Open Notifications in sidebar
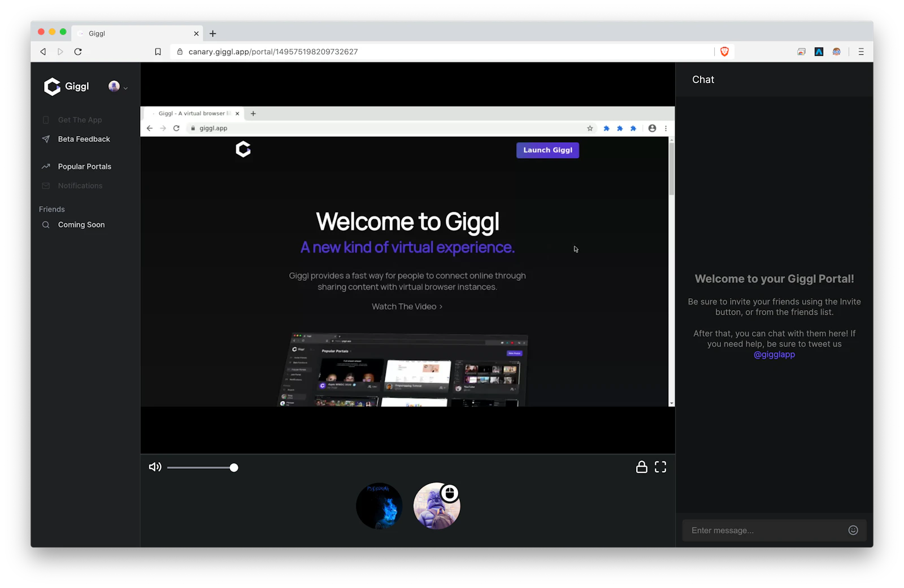 [80, 186]
